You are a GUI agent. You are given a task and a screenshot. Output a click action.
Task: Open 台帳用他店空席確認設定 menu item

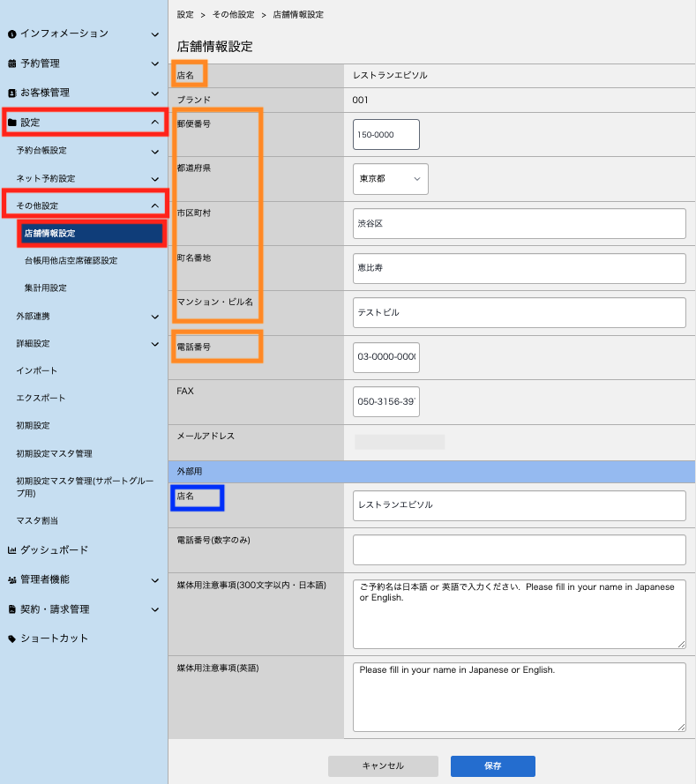pyautogui.click(x=71, y=260)
